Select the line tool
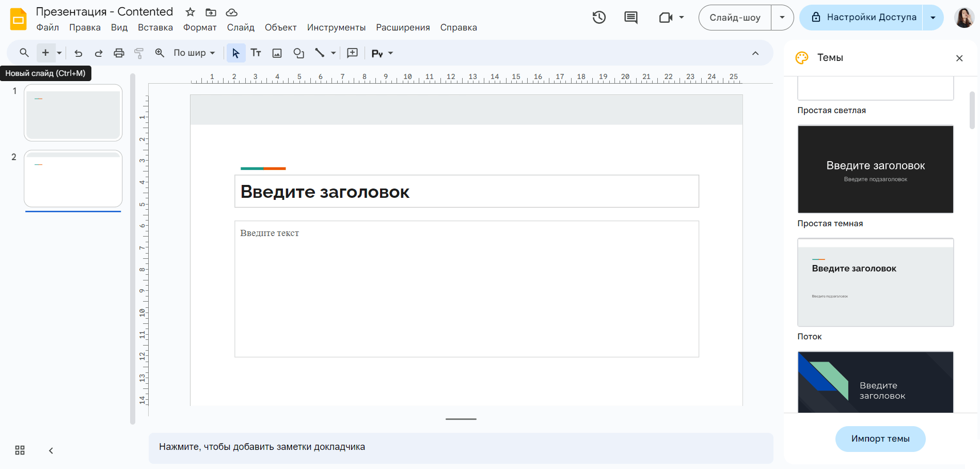 (320, 53)
